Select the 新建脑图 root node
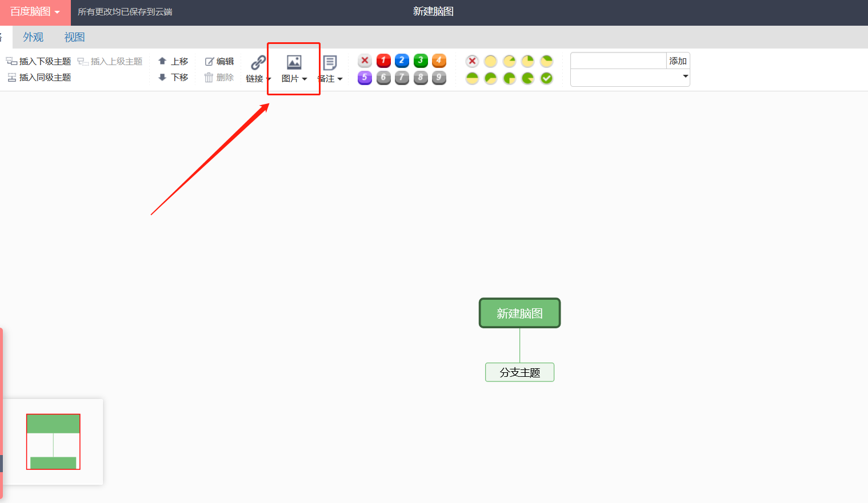868x503 pixels. (x=519, y=313)
